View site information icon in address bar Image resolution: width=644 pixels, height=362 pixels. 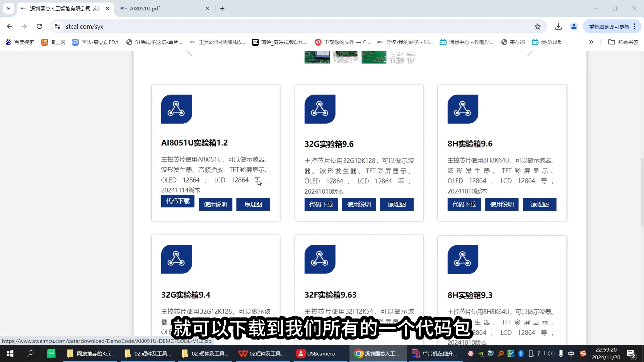click(x=57, y=27)
